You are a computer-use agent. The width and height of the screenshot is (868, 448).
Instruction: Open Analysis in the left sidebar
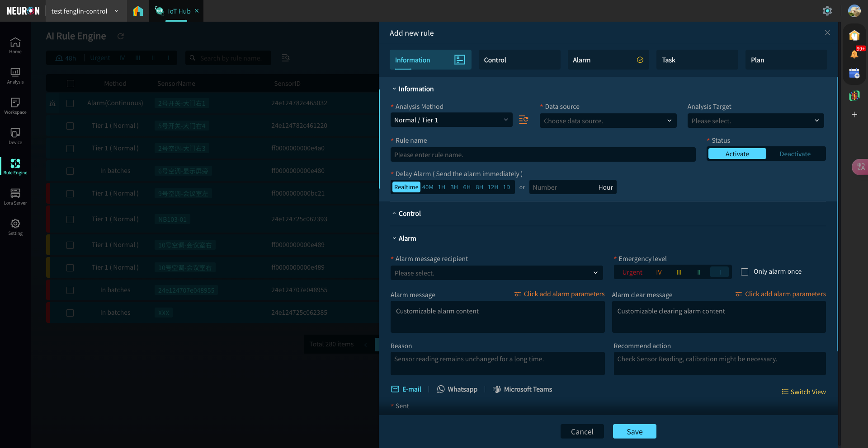(15, 76)
